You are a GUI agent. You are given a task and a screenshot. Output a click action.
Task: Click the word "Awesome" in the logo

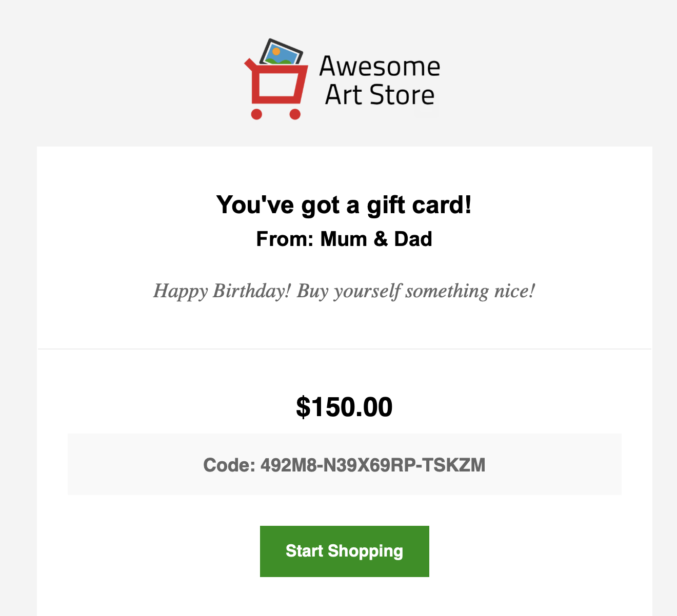380,66
